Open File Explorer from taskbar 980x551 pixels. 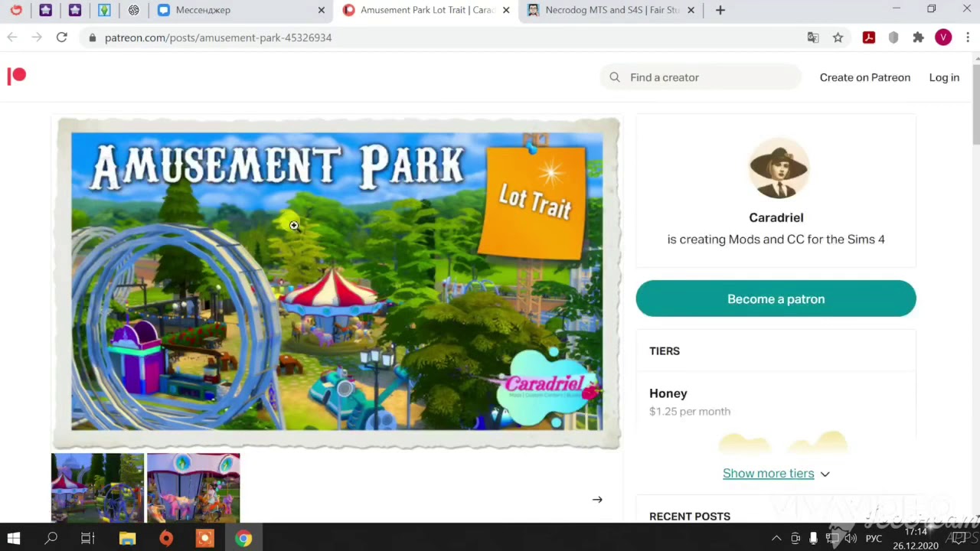tap(127, 539)
